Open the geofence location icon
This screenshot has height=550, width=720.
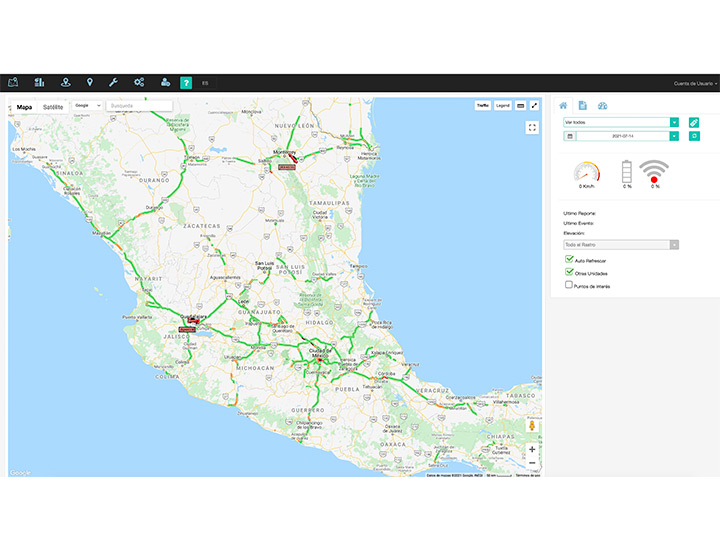pyautogui.click(x=66, y=82)
